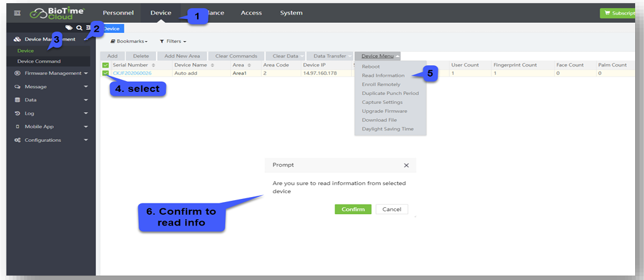This screenshot has width=644, height=280.
Task: Click the Log history icon
Action: (18, 113)
